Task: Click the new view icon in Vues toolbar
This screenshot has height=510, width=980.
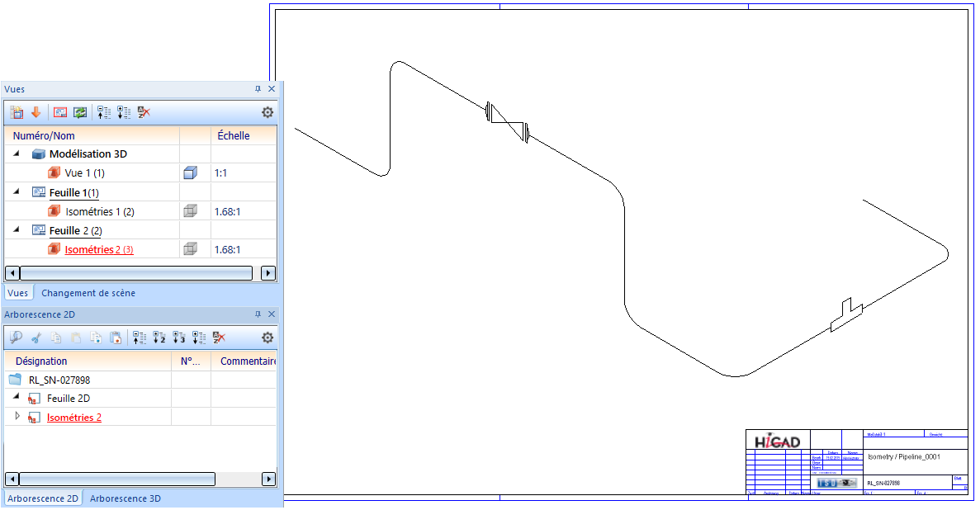Action: (x=17, y=112)
